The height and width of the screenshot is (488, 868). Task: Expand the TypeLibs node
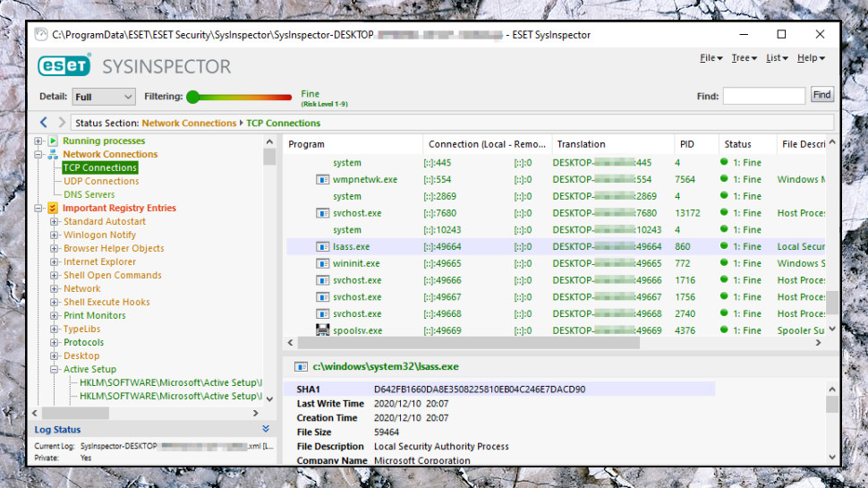(x=55, y=329)
